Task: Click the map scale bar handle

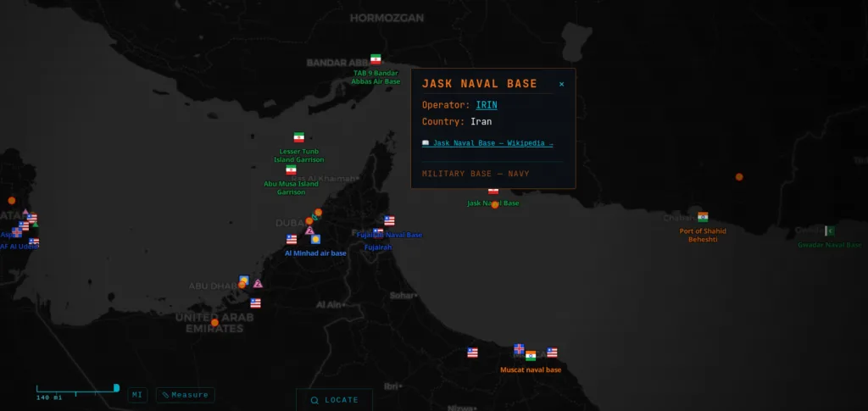Action: pos(116,388)
